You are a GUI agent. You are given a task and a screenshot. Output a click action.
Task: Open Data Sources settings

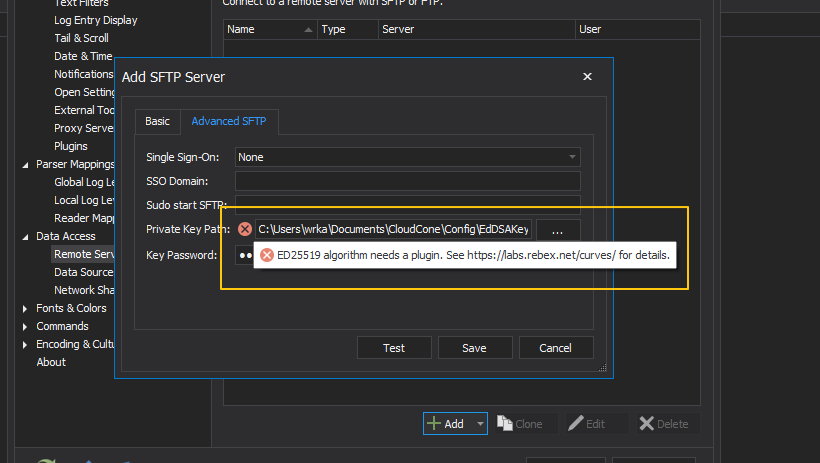pos(84,272)
